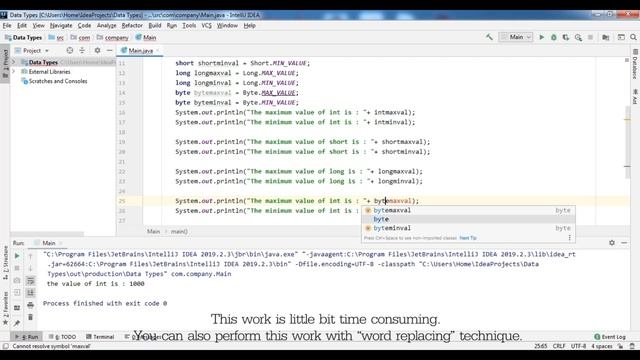Expand the Data Types project node
Screen dimensions: 640x360
pyautogui.click(x=13, y=62)
